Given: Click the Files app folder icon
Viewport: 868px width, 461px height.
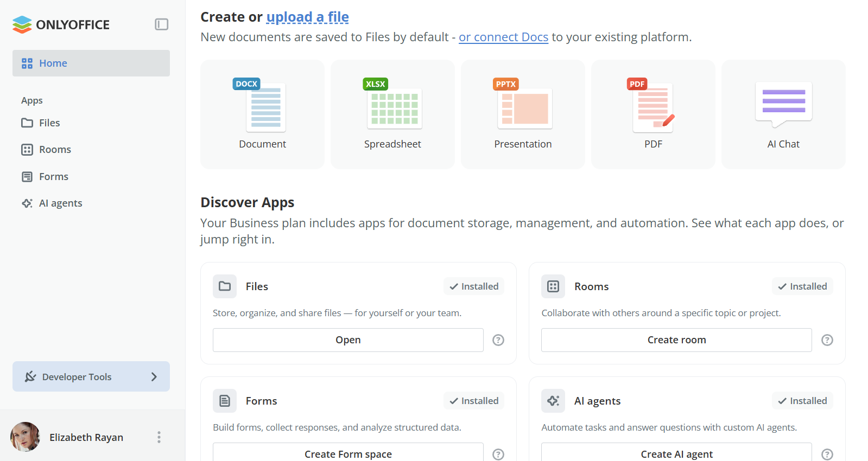Looking at the screenshot, I should click(x=225, y=286).
